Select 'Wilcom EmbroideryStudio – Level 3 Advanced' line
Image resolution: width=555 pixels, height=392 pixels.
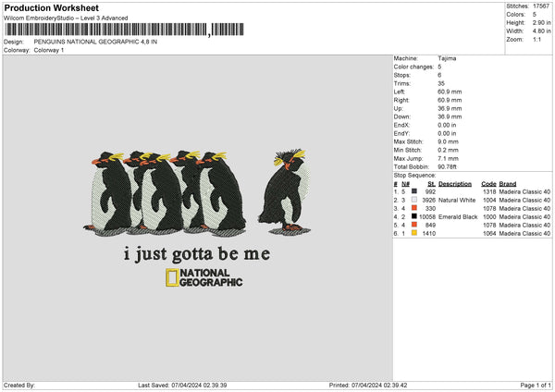(x=66, y=18)
